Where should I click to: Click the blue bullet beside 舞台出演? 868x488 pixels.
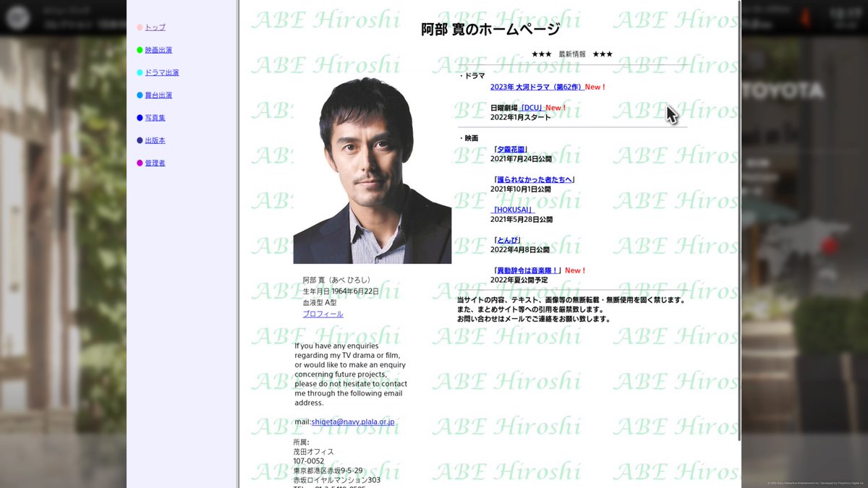tap(140, 95)
